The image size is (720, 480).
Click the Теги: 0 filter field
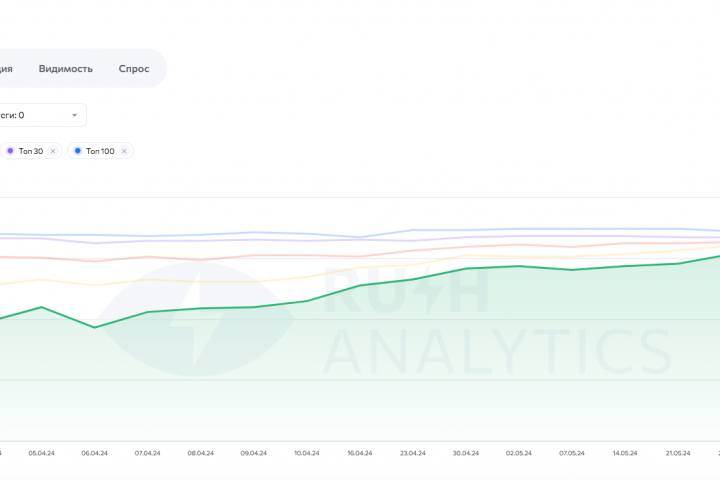[x=30, y=115]
